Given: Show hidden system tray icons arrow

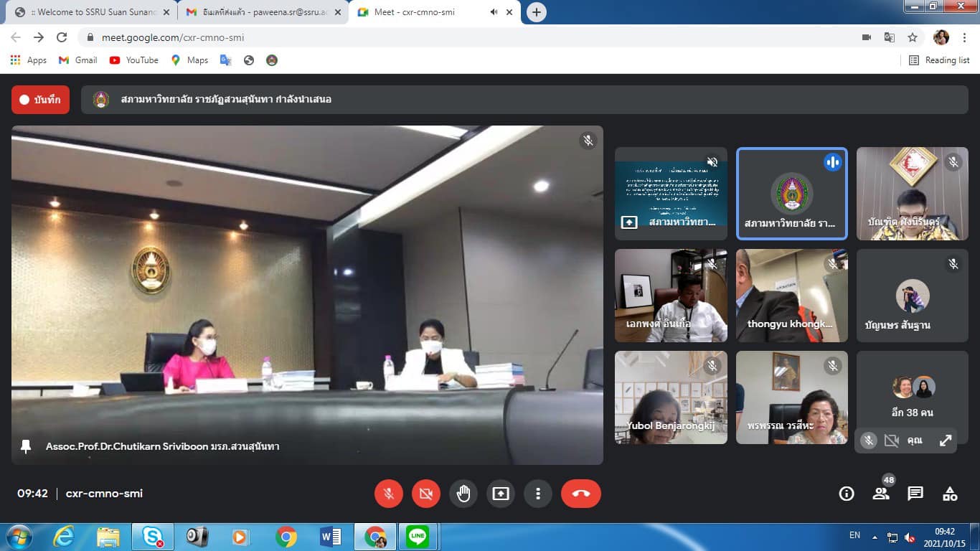Looking at the screenshot, I should (875, 537).
